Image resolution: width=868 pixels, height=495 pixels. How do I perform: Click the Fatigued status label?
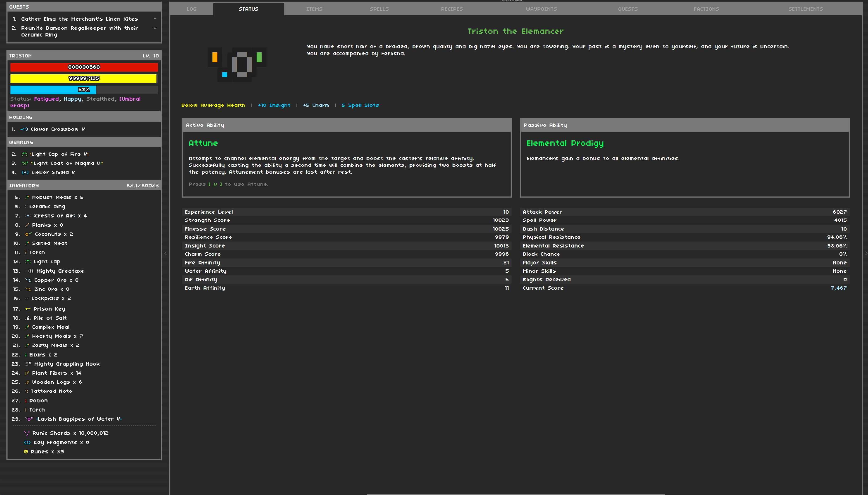point(46,99)
